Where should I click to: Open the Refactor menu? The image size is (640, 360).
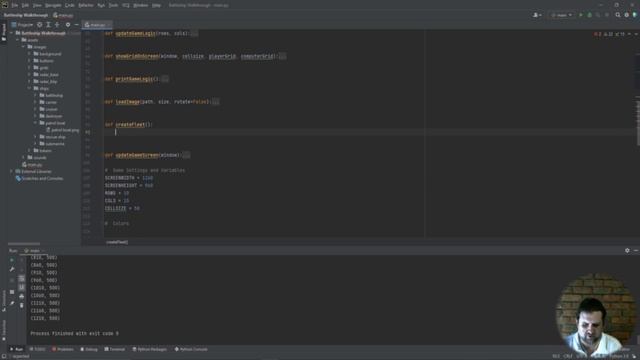pyautogui.click(x=86, y=5)
